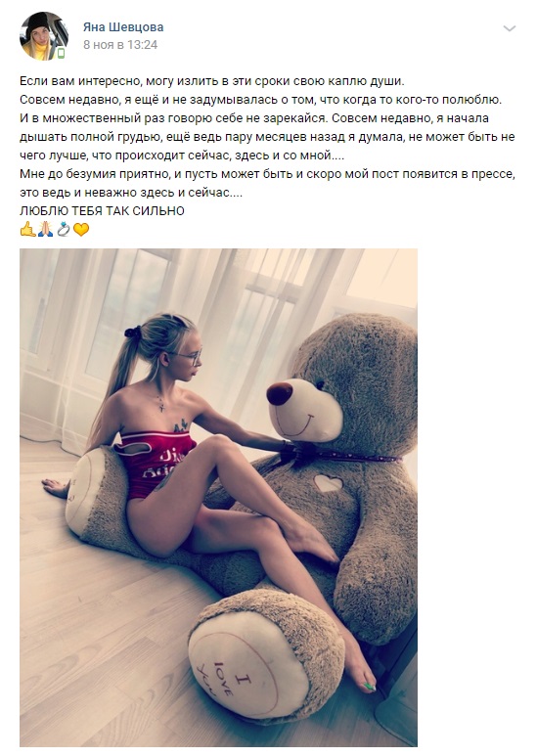Open Яна Шевцова profile name link
This screenshot has height=756, width=537.
pos(123,27)
